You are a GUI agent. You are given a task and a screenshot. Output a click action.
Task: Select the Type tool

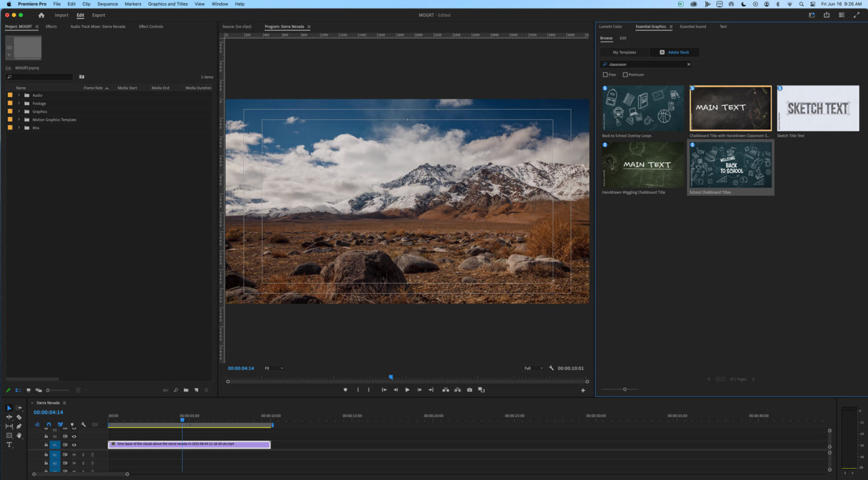9,444
